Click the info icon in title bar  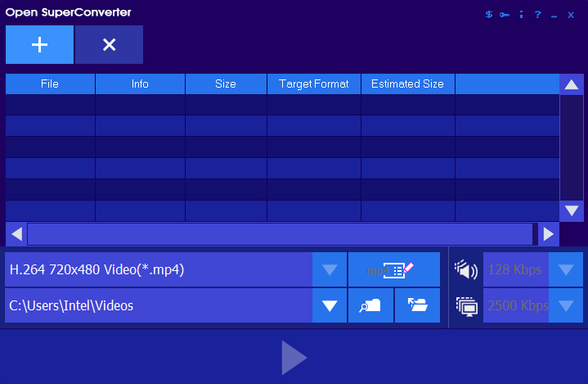click(521, 14)
